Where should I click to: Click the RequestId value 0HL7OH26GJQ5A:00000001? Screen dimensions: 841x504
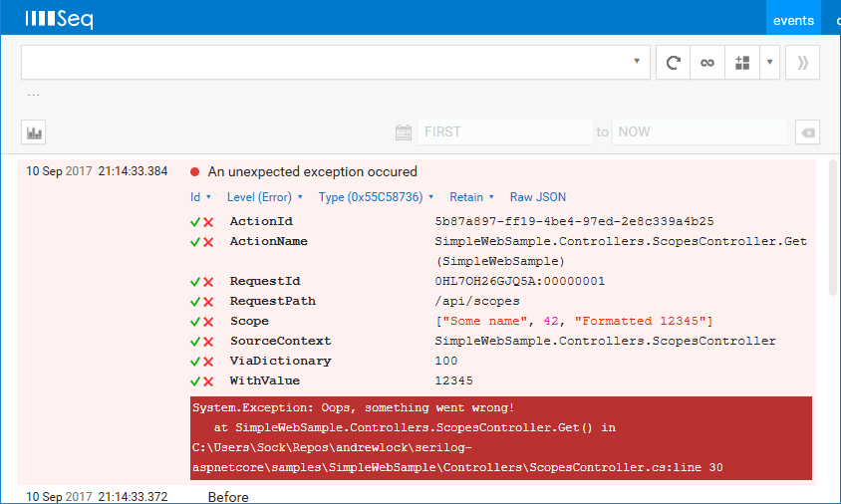(520, 281)
